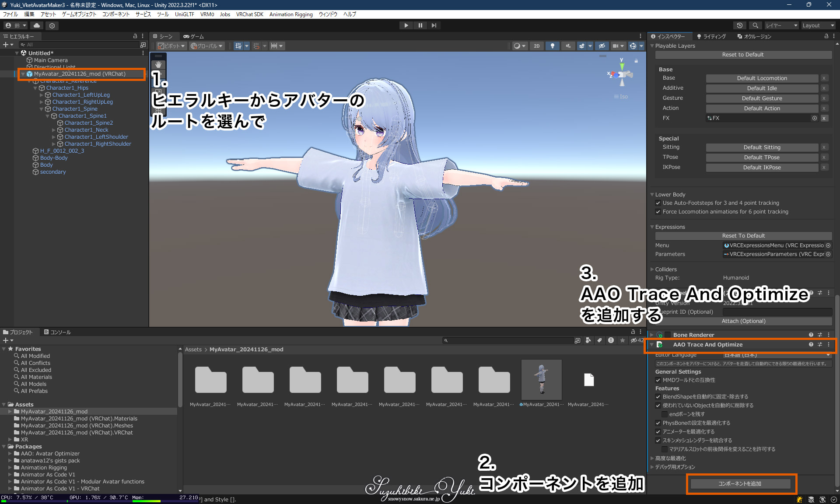Toggle grid snapping icon
Screen dimensions: 840x504
[257, 46]
